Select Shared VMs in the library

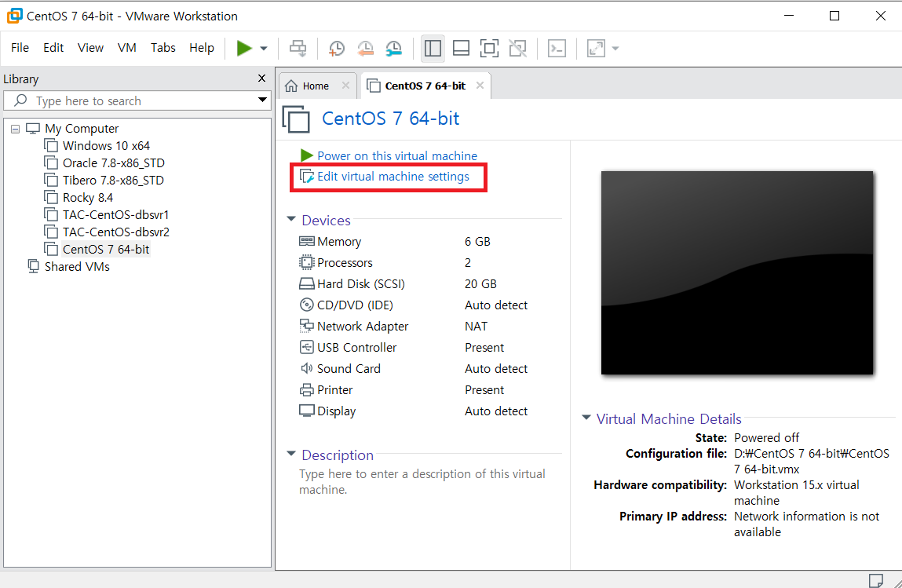77,266
